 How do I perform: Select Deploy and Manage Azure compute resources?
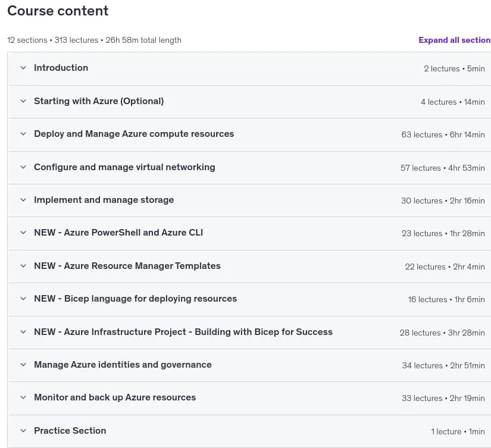click(x=134, y=134)
